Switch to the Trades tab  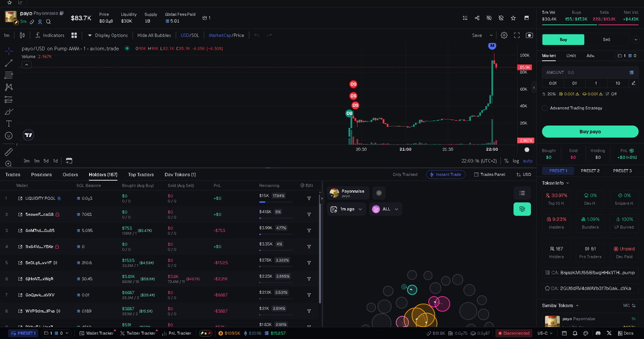[x=13, y=175]
